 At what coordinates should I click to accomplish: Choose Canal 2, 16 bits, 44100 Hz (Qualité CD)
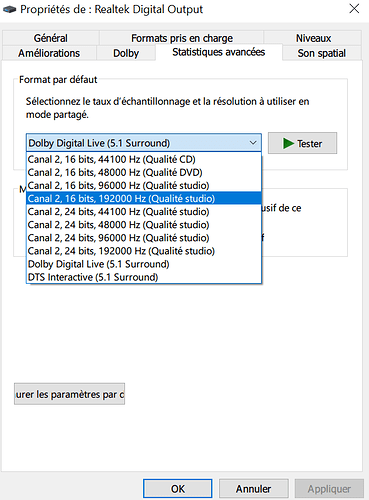pyautogui.click(x=144, y=159)
